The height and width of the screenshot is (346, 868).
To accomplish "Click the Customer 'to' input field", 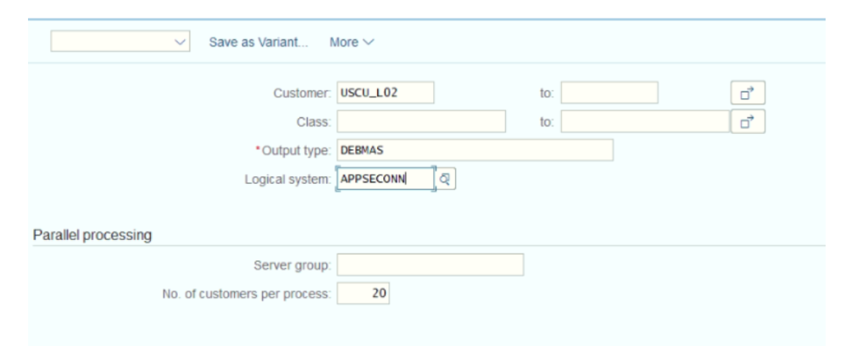I will click(x=609, y=92).
